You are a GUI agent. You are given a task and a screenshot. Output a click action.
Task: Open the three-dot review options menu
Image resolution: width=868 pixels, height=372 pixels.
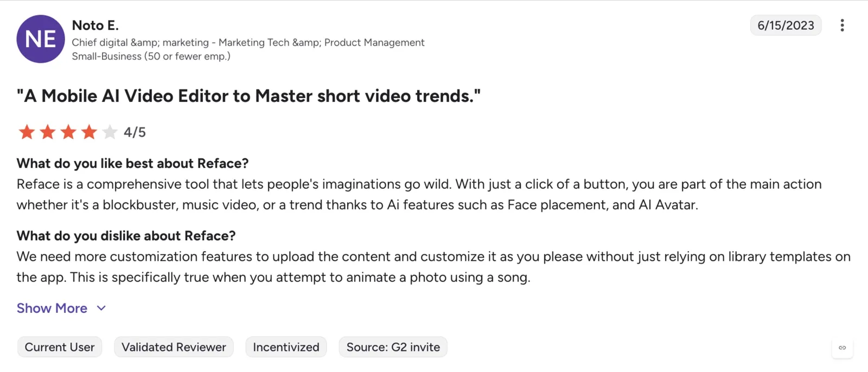pyautogui.click(x=842, y=25)
